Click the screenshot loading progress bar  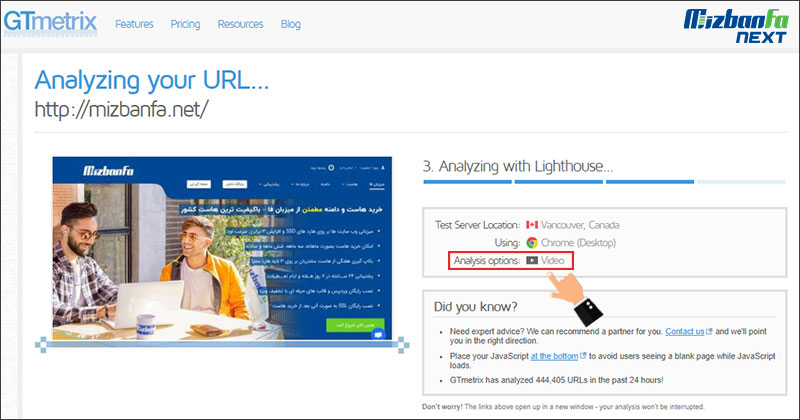(x=222, y=345)
